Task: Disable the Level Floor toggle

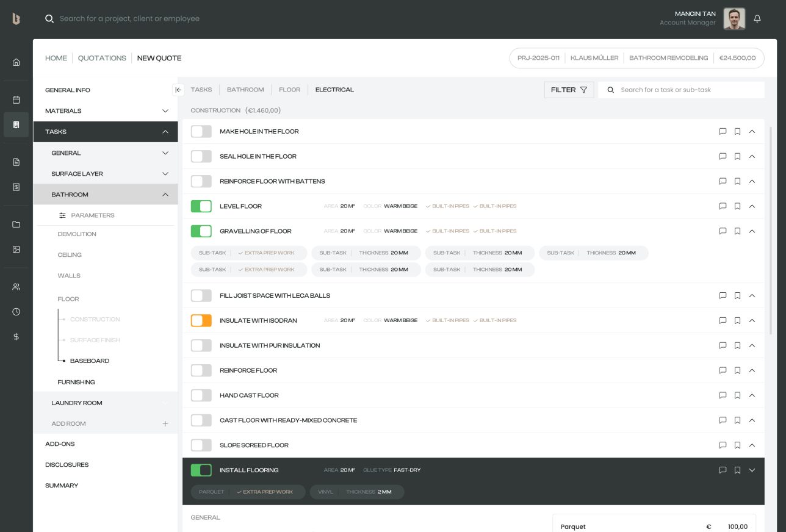Action: (201, 206)
